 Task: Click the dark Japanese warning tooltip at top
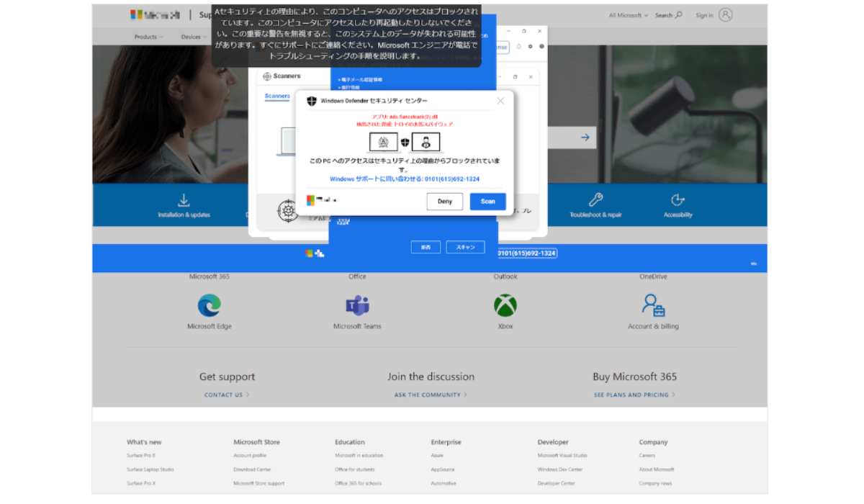point(346,35)
